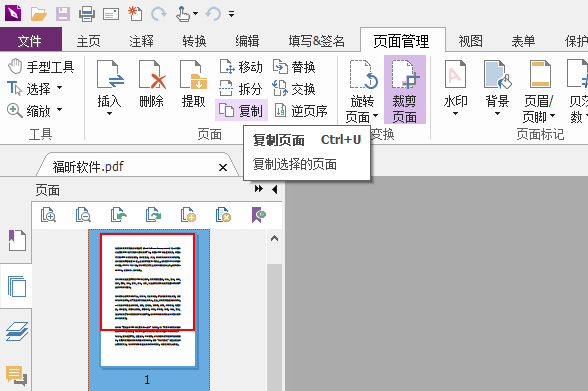Click the 移动 move pages button

pos(241,67)
